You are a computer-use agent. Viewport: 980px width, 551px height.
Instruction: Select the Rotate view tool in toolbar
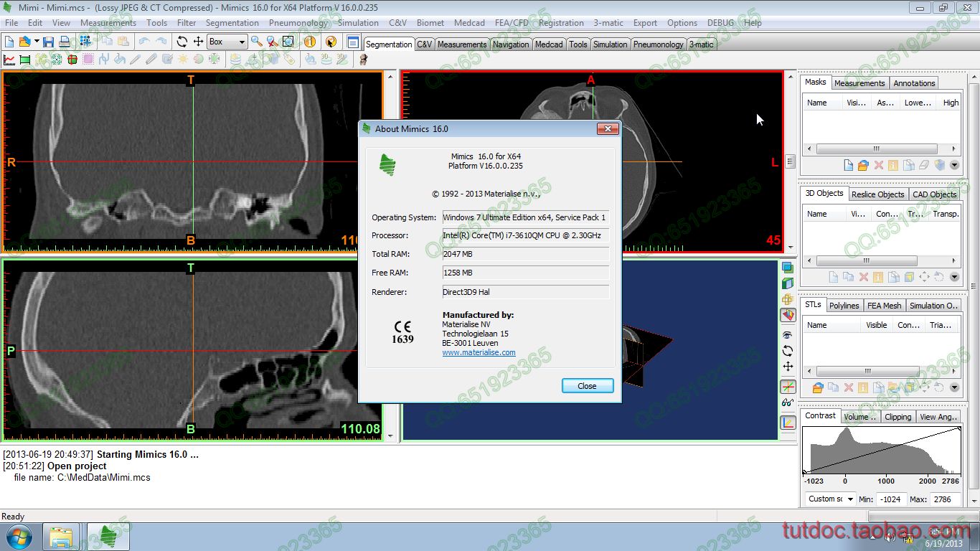[x=182, y=42]
